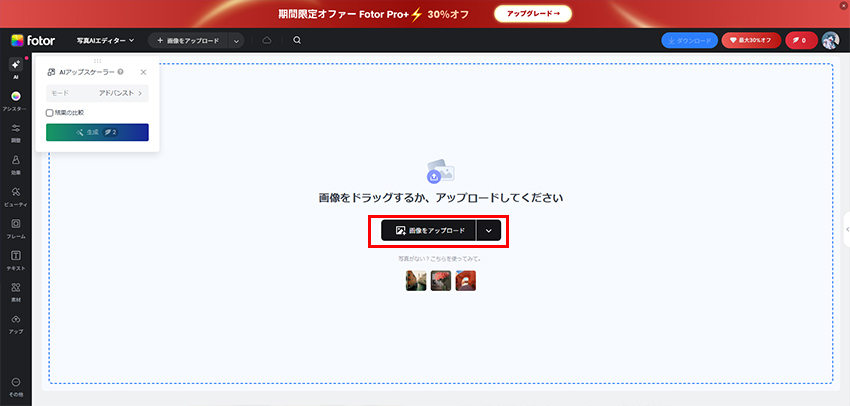The width and height of the screenshot is (850, 406).
Task: Open the モード アドバンスト mode selector
Action: pos(98,93)
